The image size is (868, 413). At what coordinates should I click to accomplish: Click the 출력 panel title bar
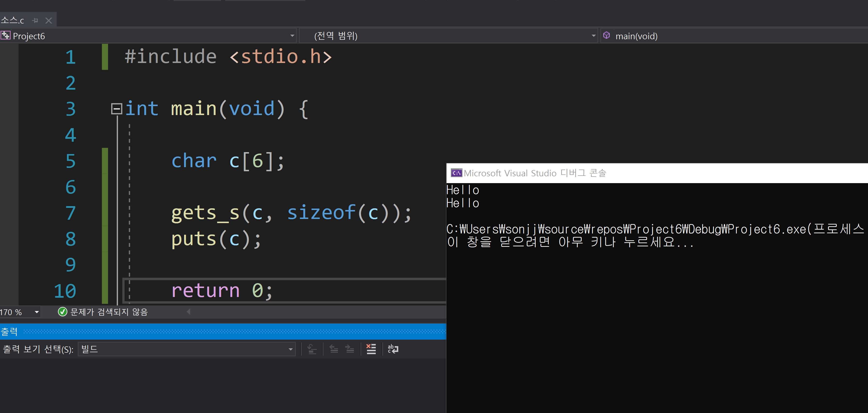point(223,331)
